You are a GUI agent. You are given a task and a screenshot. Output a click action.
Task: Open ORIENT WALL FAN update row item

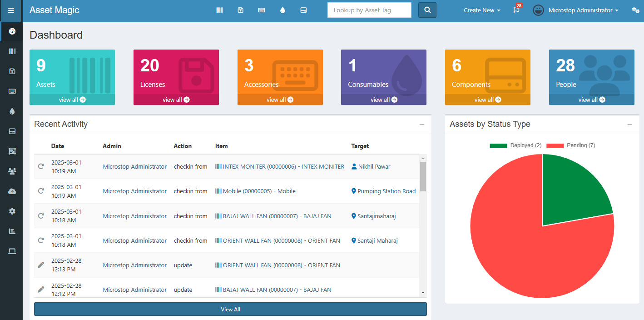pos(277,265)
